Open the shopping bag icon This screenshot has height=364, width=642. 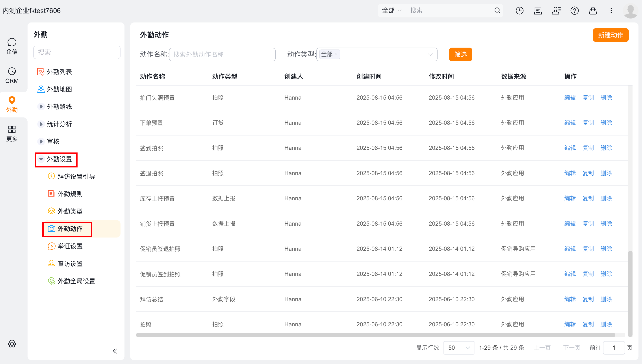[x=593, y=11]
